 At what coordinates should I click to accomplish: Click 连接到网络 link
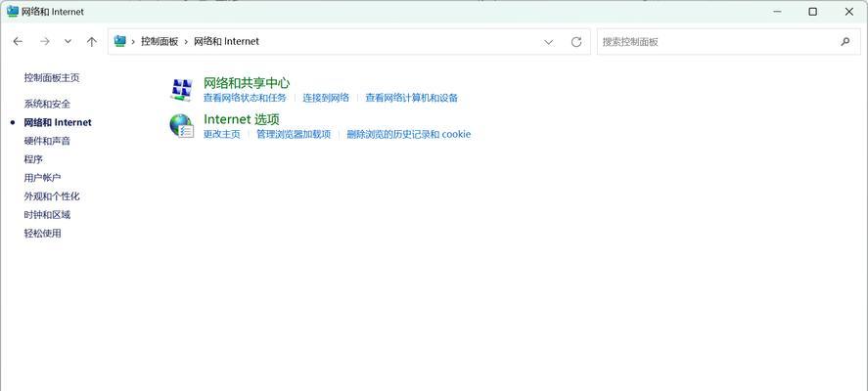coord(326,98)
